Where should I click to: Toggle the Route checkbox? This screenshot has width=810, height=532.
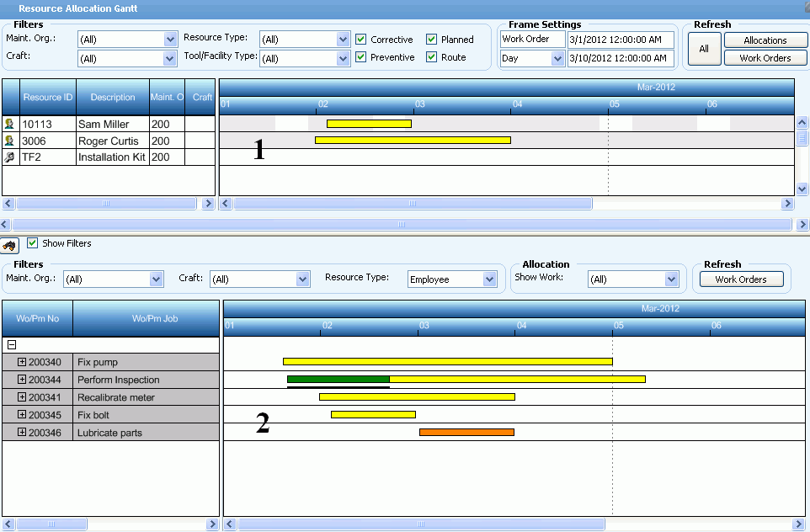tap(431, 56)
